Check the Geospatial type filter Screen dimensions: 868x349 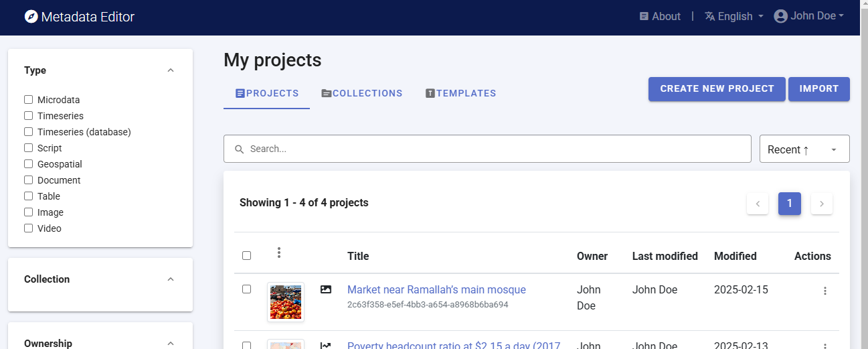[x=29, y=164]
